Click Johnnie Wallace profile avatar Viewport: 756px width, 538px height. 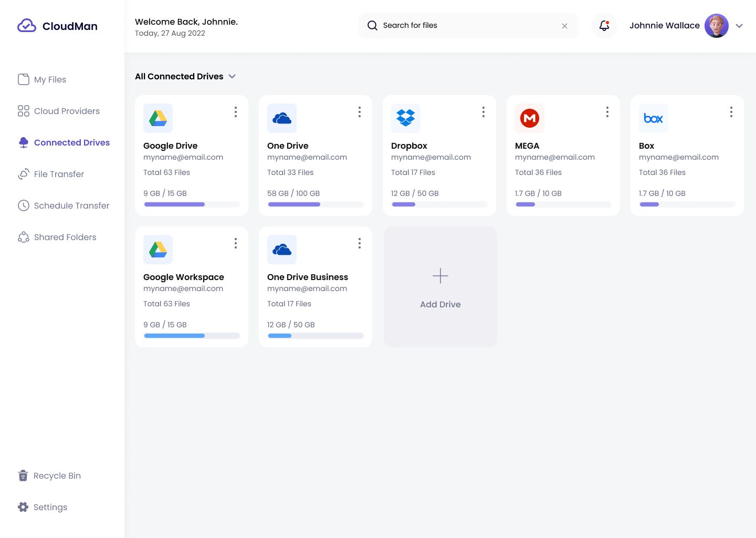click(716, 26)
